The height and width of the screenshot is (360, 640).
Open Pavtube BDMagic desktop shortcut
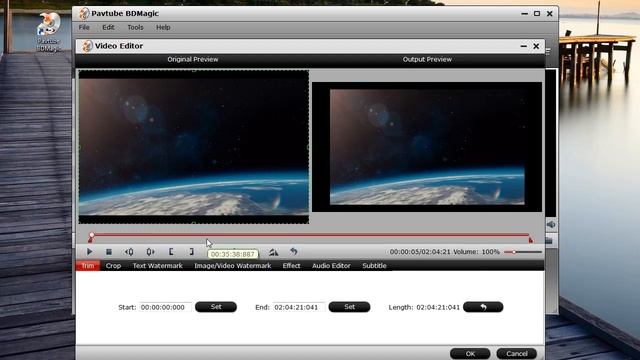pyautogui.click(x=49, y=32)
